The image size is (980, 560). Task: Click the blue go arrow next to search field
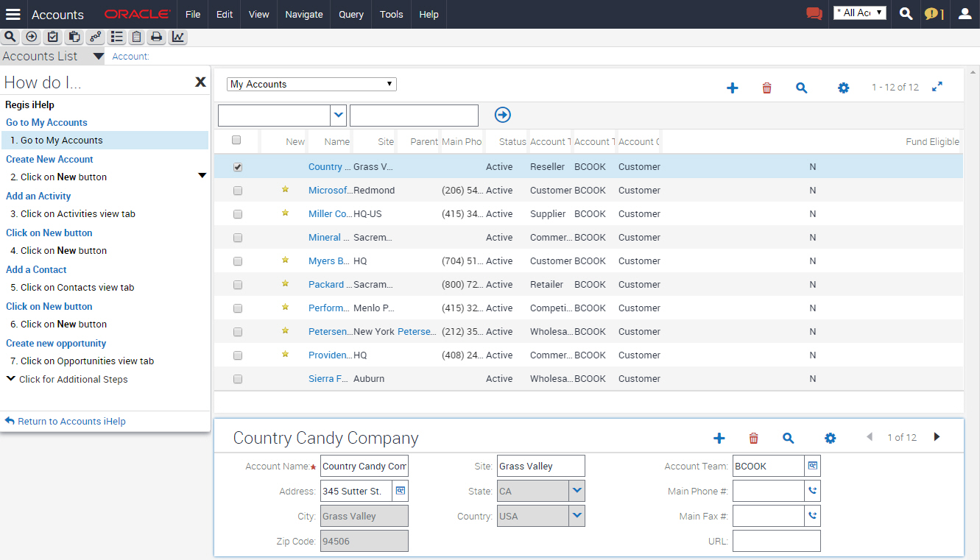click(x=503, y=115)
